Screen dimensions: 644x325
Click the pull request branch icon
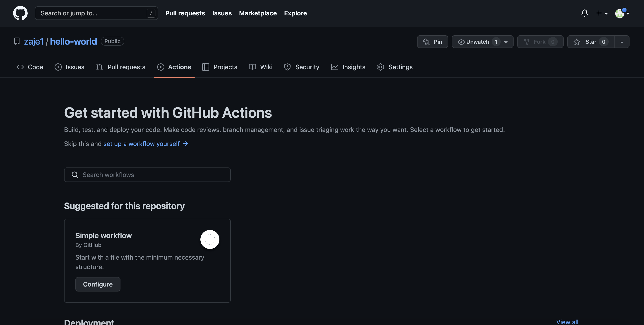coord(99,67)
